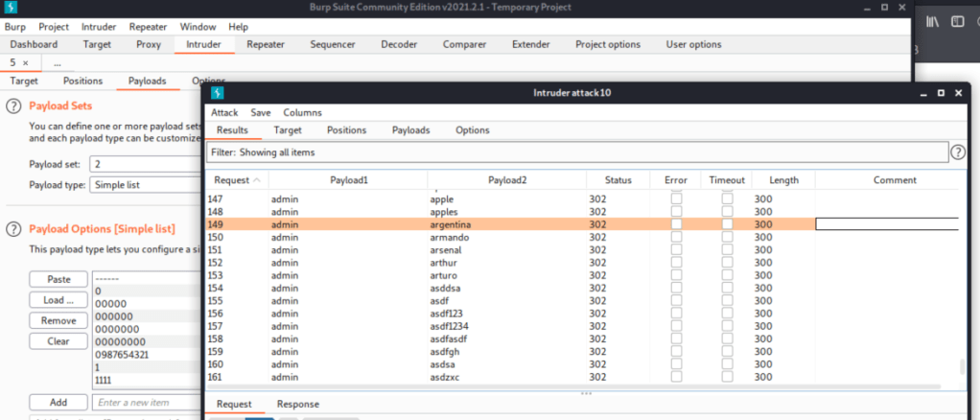
Task: Open help for Payload Sets
Action: point(14,106)
